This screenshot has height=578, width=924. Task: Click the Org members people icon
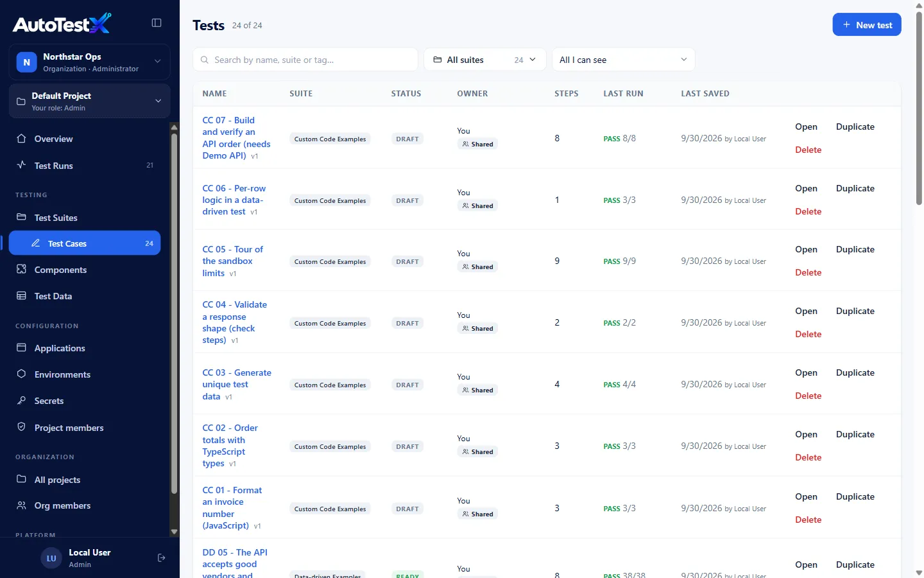coord(21,505)
